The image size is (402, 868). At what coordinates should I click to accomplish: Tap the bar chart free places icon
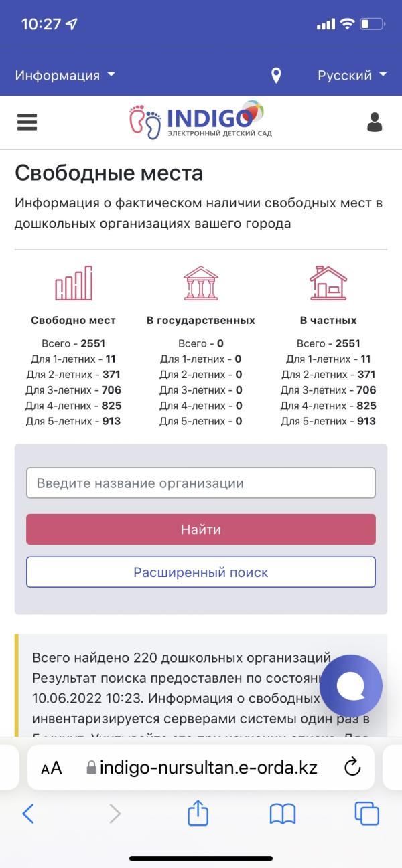(x=74, y=283)
